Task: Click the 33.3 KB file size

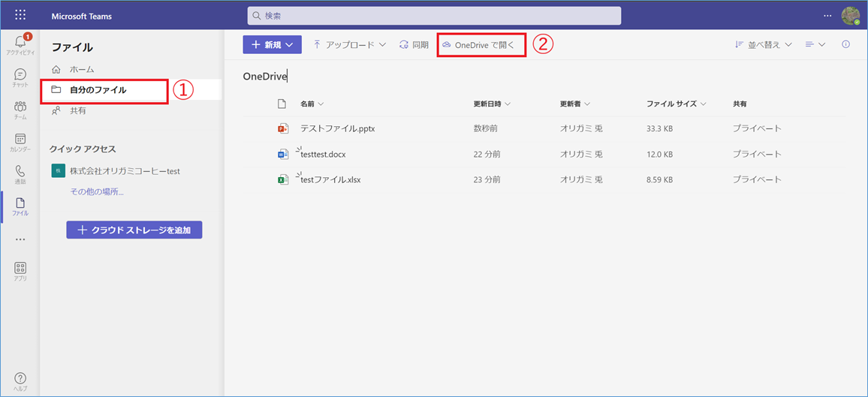Action: [660, 129]
